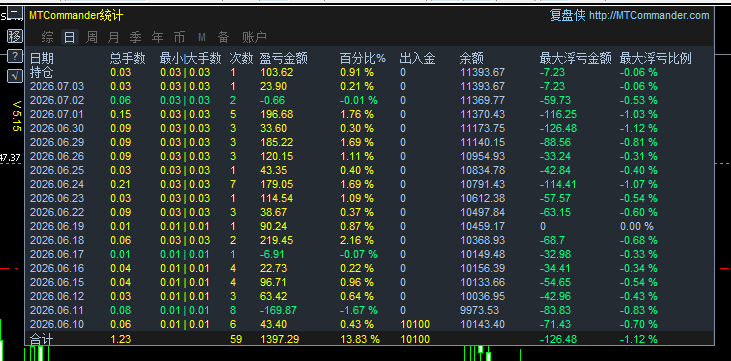Select the 综 overview tab
Screen dimensions: 731x361
47,37
